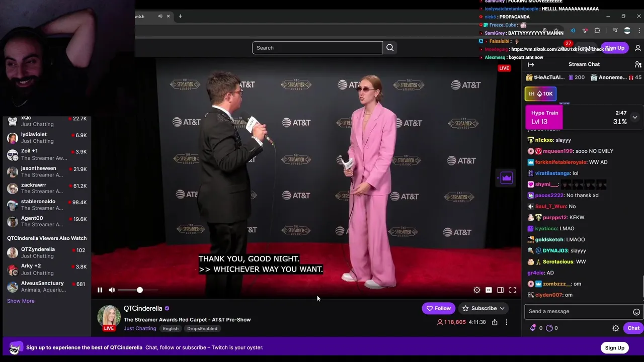Click the tHeAcTuAl top gifter entry
This screenshot has width=644, height=362.
(555, 77)
